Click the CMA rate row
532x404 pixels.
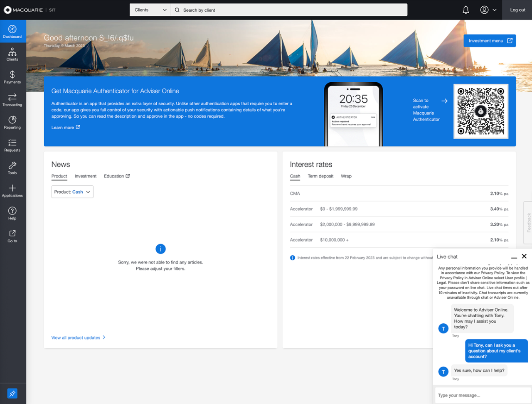point(399,194)
